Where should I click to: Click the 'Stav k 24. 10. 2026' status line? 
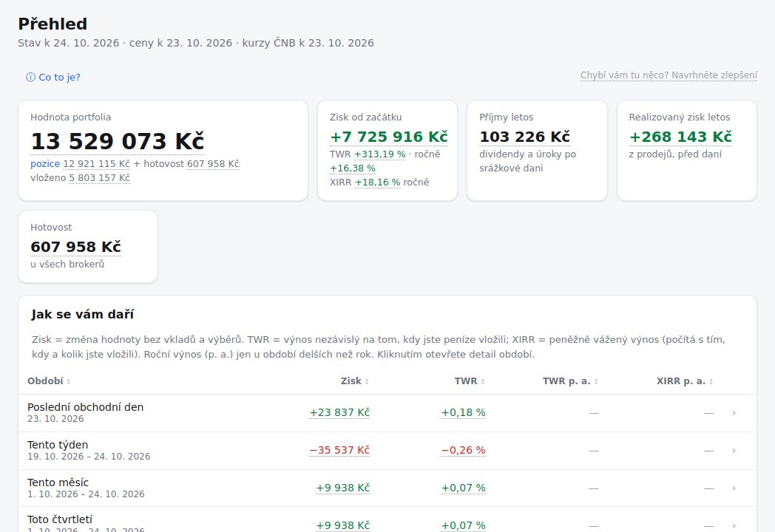click(x=196, y=43)
